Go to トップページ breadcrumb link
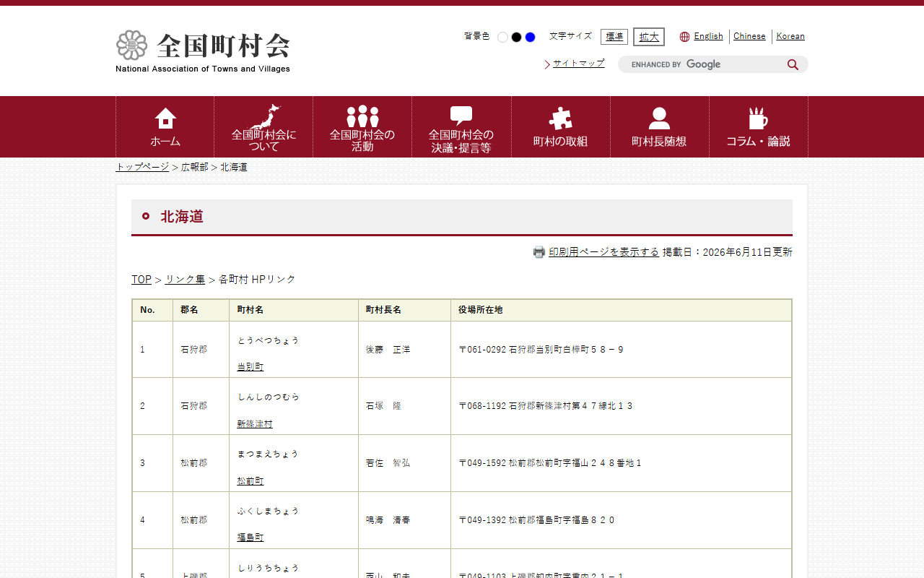The image size is (924, 578). [142, 167]
